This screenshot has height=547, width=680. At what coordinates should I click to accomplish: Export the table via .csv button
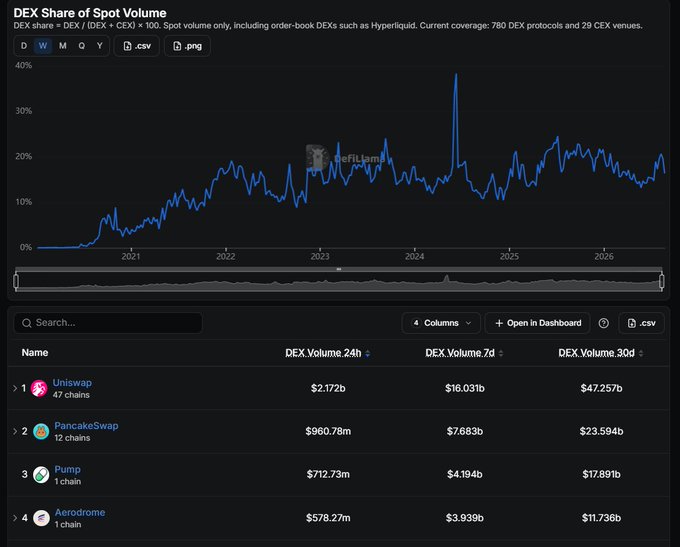pyautogui.click(x=641, y=323)
